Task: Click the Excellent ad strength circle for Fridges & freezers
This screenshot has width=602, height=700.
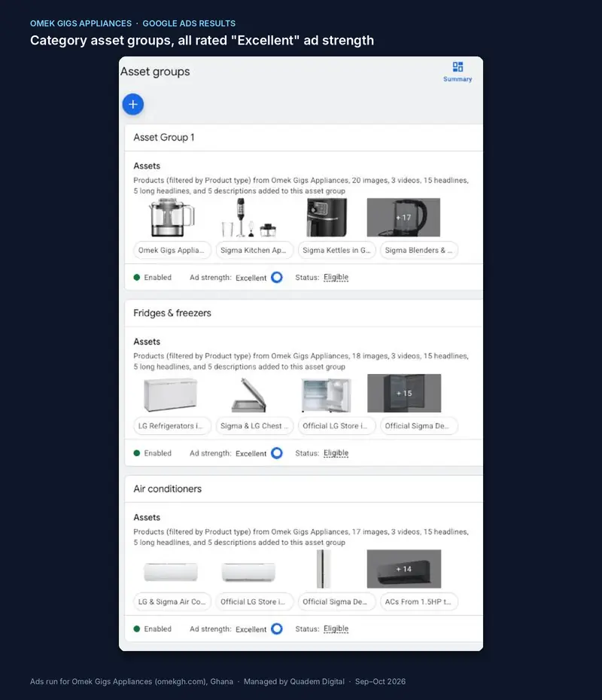Action: coord(277,453)
